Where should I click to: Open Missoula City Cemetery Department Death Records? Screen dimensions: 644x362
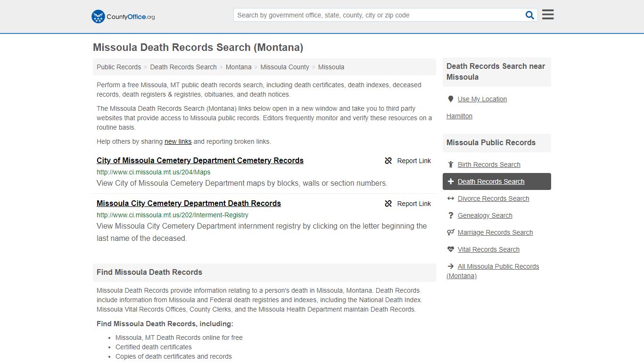189,203
